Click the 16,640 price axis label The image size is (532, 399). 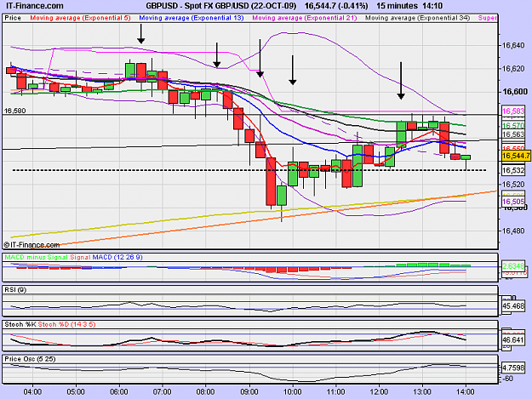[x=513, y=45]
